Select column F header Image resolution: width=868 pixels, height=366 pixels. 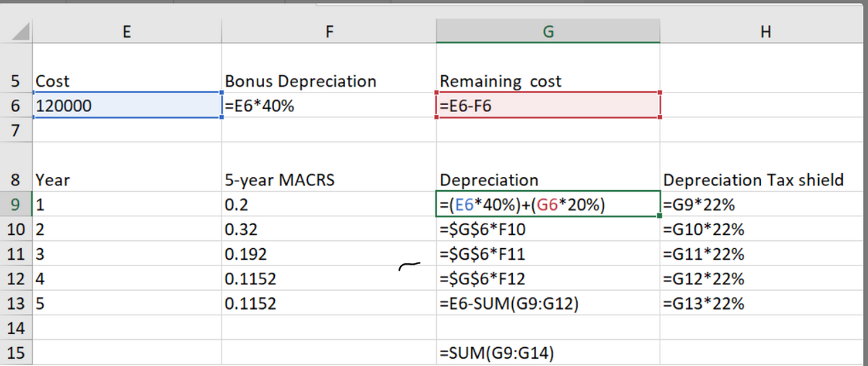[x=329, y=32]
